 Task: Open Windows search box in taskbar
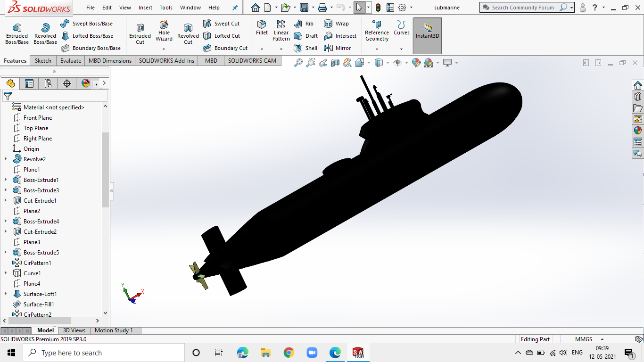104,353
